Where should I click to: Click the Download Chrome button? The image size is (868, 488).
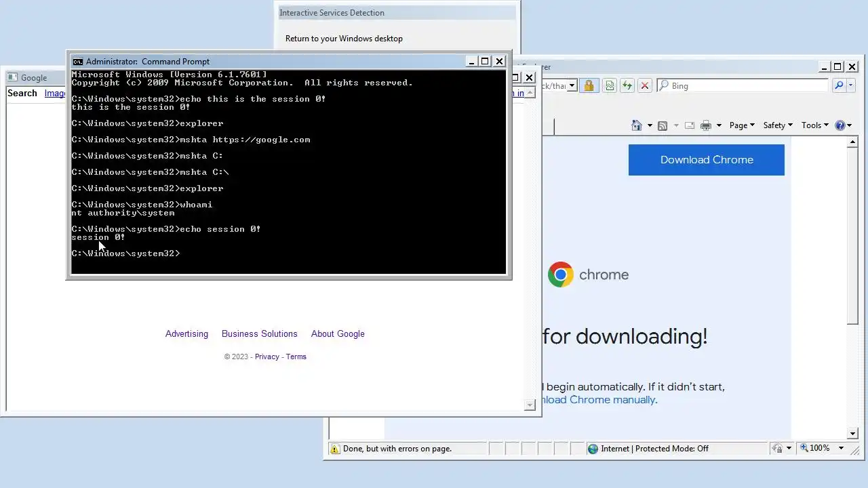[x=707, y=160]
